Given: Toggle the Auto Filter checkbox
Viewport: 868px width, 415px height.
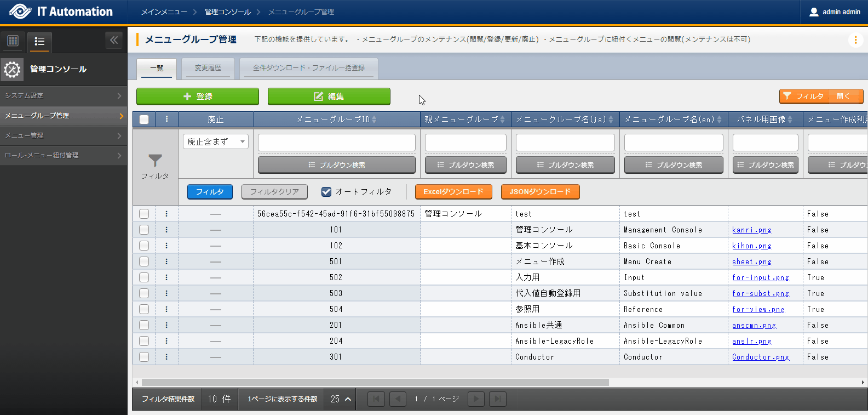Looking at the screenshot, I should pyautogui.click(x=326, y=192).
